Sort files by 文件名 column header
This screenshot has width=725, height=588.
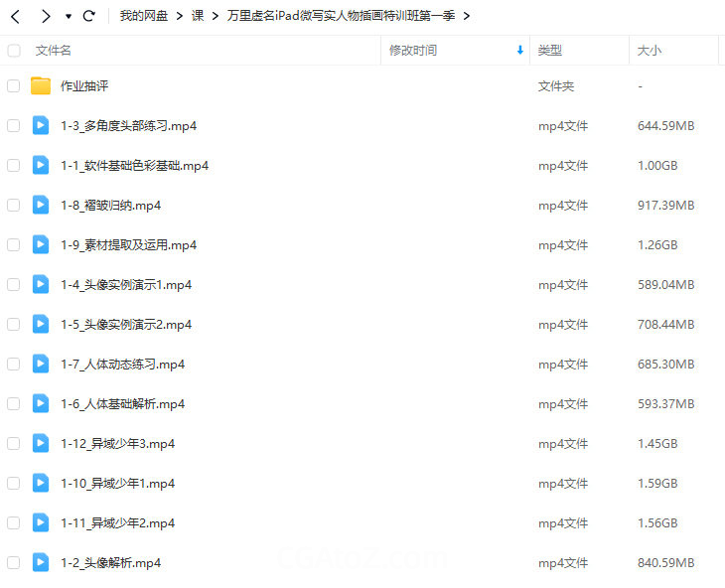54,50
